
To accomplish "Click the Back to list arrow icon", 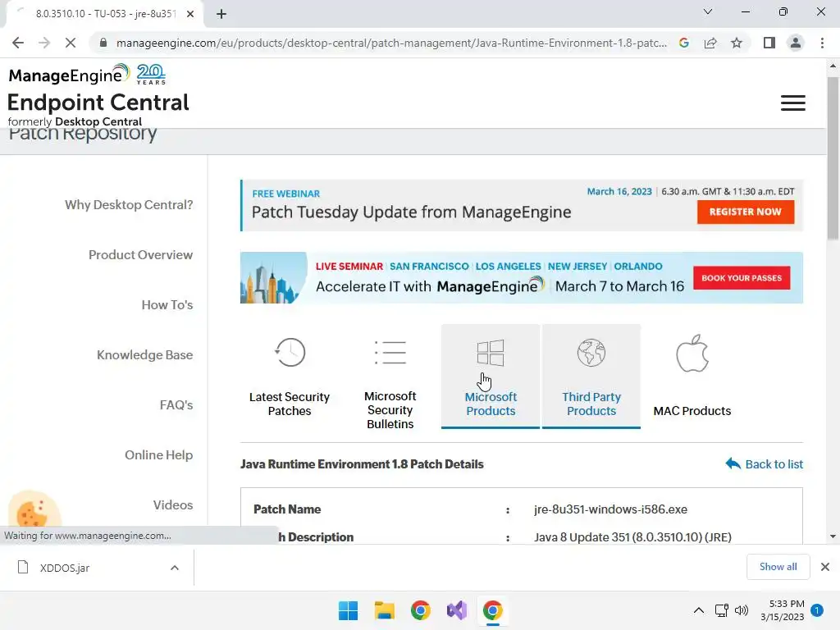I will click(x=733, y=463).
